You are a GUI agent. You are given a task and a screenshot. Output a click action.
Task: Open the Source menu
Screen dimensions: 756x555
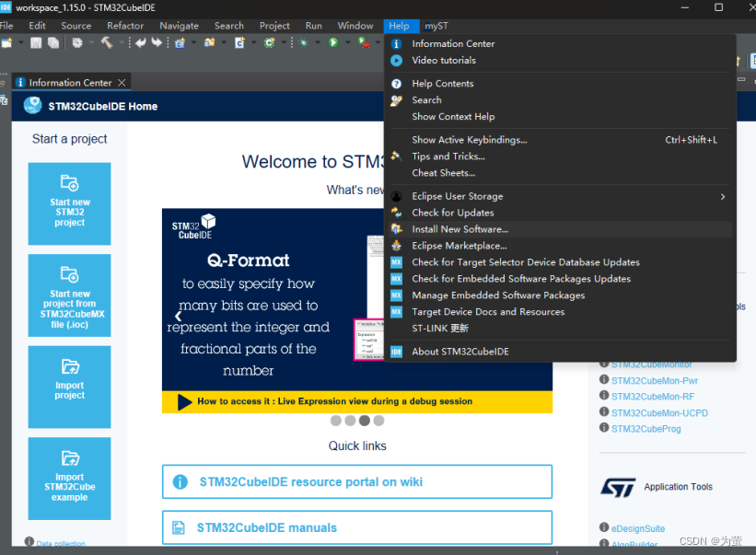76,26
